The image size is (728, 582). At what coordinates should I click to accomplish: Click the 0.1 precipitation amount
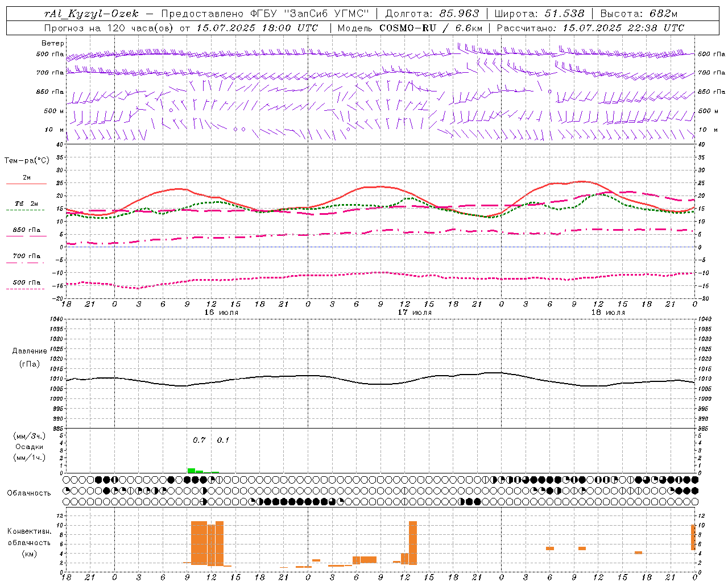(x=223, y=440)
